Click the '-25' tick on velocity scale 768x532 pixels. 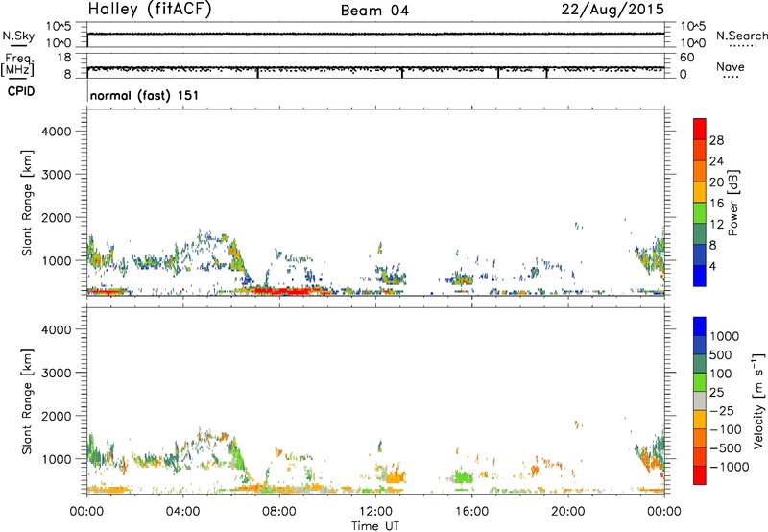722,411
